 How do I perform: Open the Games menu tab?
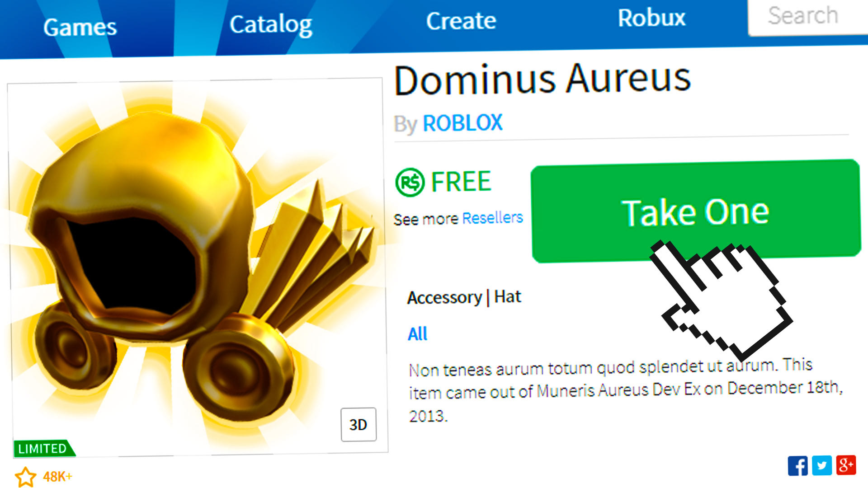click(x=80, y=28)
